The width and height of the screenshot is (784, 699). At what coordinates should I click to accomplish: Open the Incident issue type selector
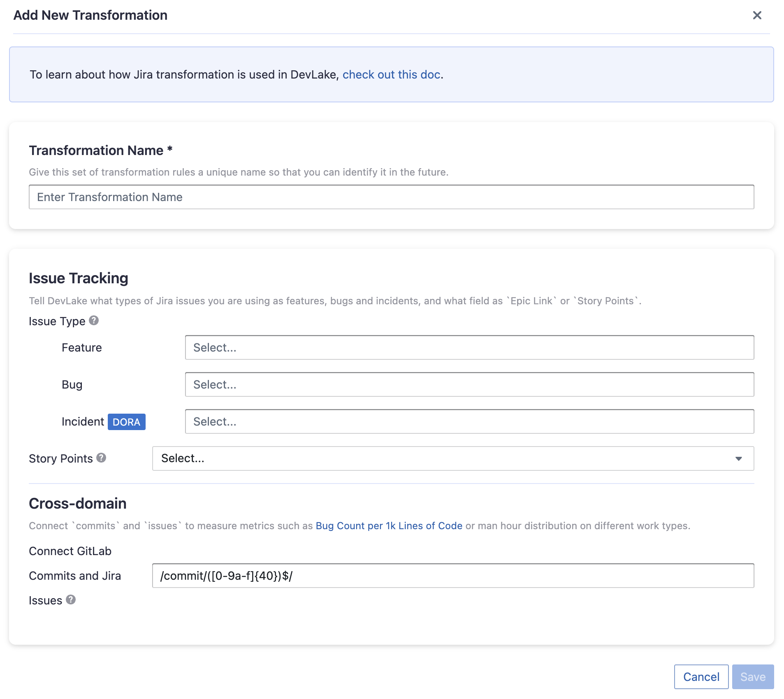pos(469,421)
